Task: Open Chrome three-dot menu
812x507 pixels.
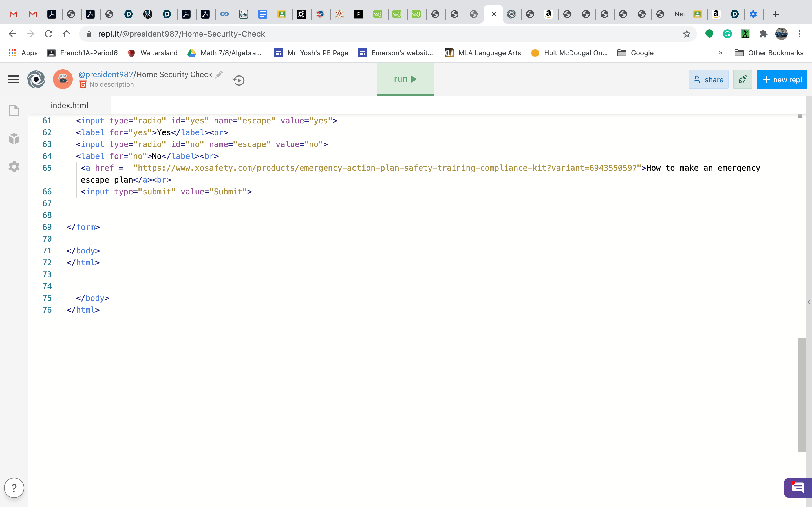Action: click(800, 34)
